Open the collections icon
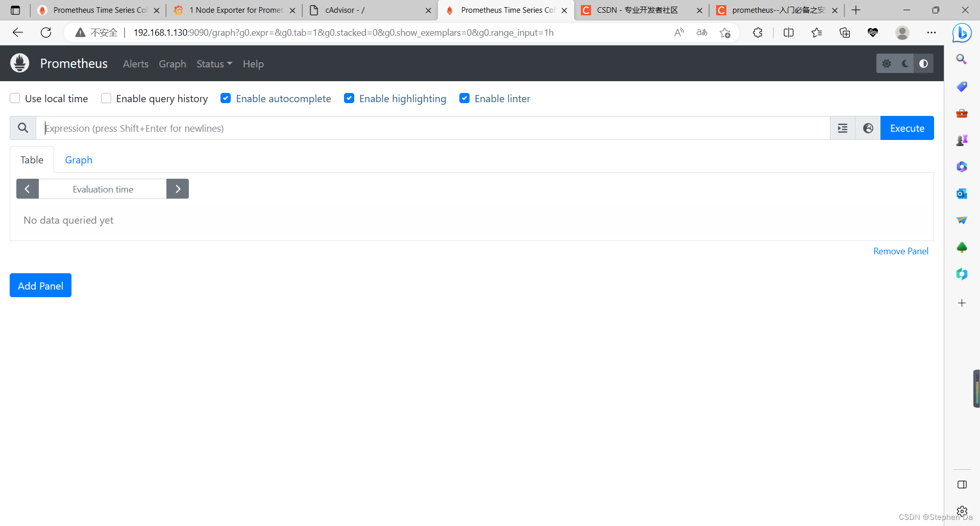 [845, 33]
